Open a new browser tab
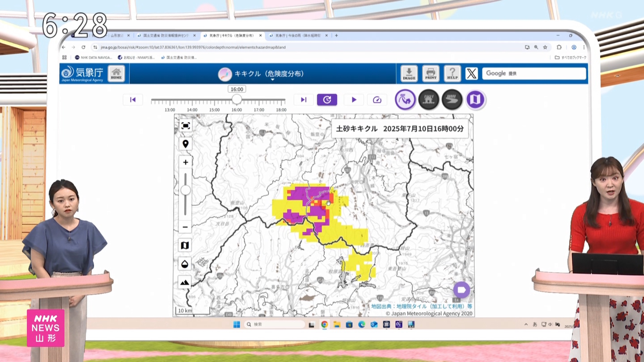This screenshot has height=362, width=644. coord(336,35)
